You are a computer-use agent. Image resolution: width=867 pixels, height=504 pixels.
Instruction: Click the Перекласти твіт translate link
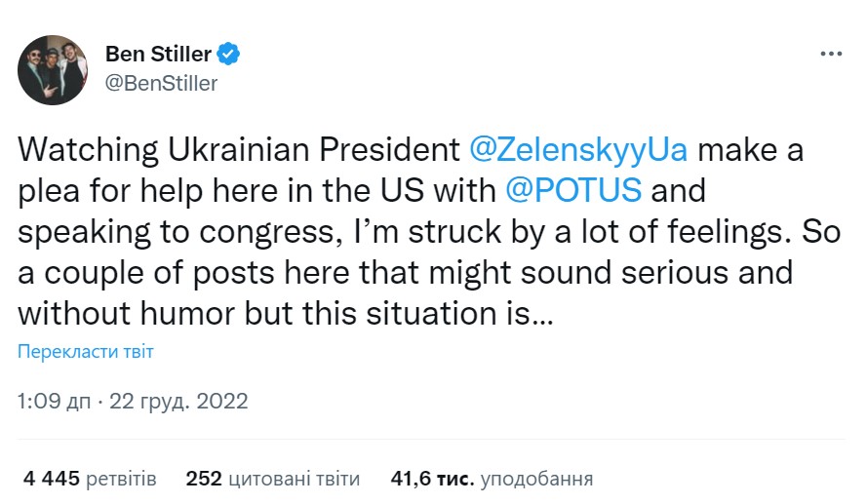pyautogui.click(x=86, y=352)
